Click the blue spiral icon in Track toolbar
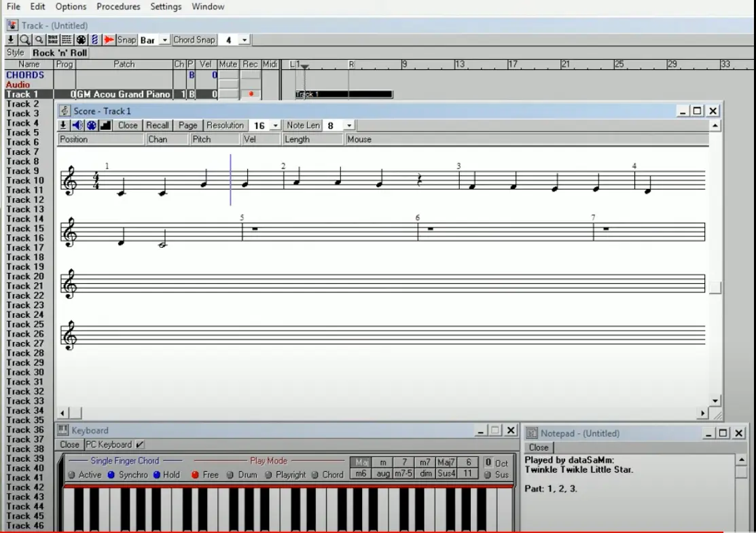 pos(95,40)
